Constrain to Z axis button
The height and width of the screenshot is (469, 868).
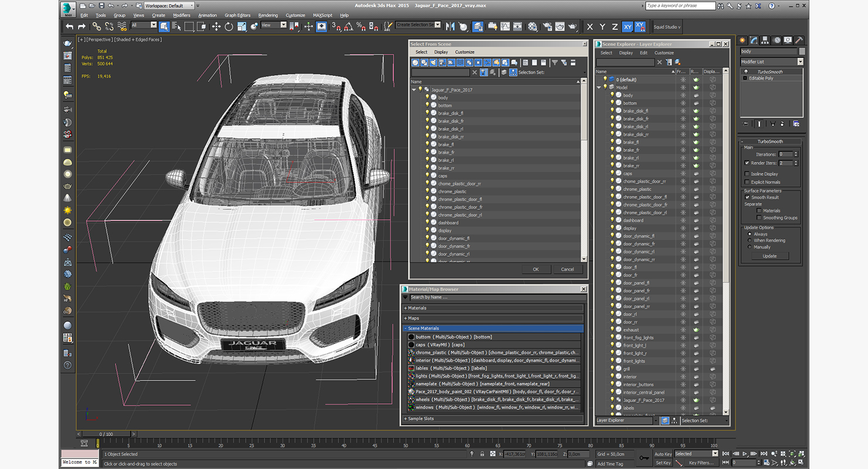pyautogui.click(x=615, y=27)
